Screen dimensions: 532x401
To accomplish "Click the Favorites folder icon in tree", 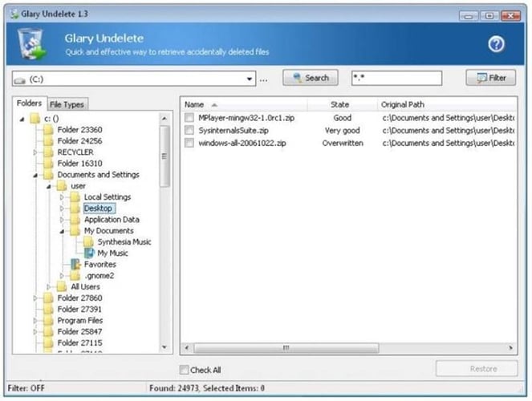I will coord(75,264).
